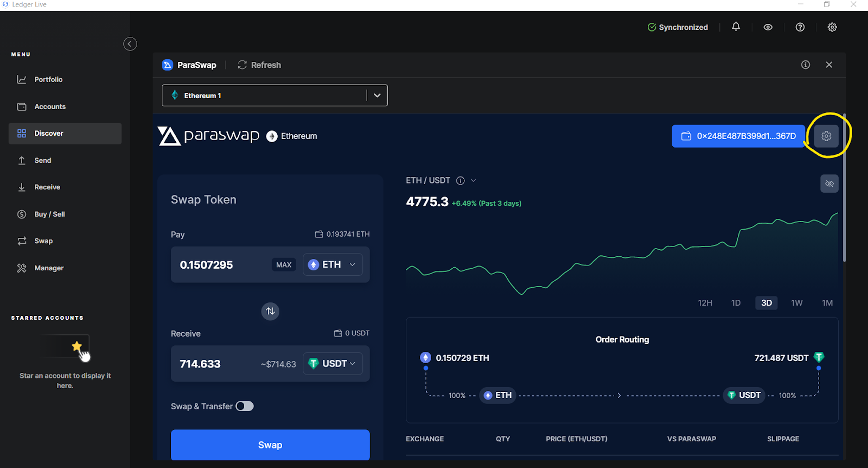Screen dimensions: 868x468
Task: Click the notifications bell icon
Action: 736,27
